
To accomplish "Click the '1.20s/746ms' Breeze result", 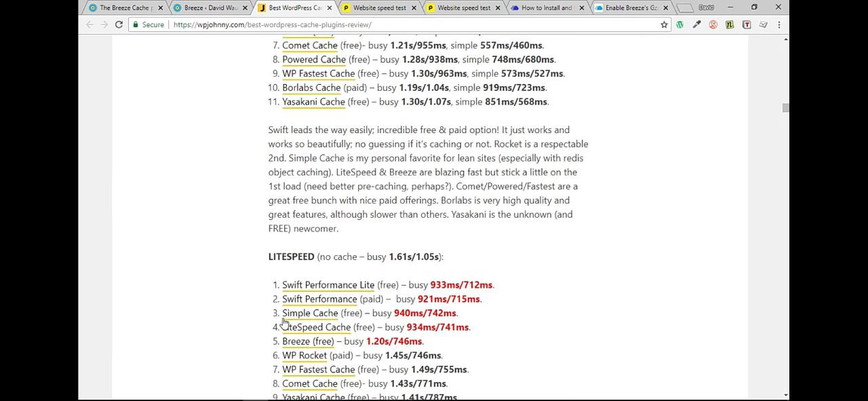I will point(394,341).
